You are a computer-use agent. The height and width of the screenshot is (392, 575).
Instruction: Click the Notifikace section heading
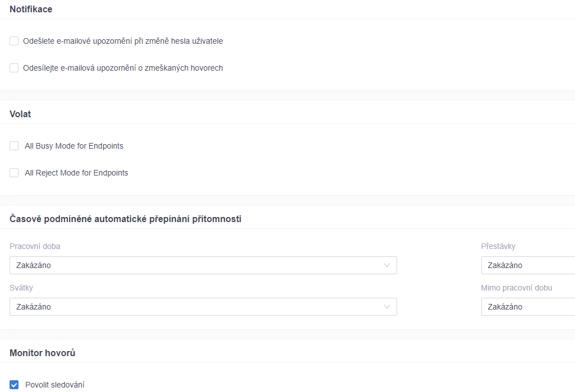coord(31,9)
